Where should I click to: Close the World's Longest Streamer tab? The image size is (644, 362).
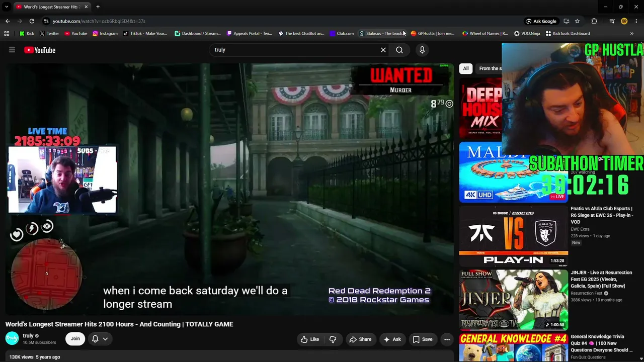86,7
